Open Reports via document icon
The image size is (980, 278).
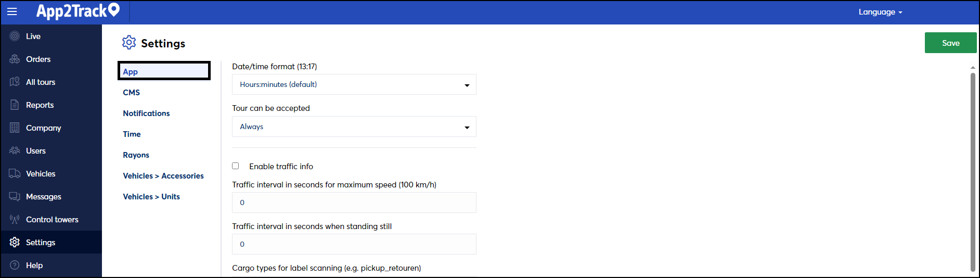click(x=15, y=105)
